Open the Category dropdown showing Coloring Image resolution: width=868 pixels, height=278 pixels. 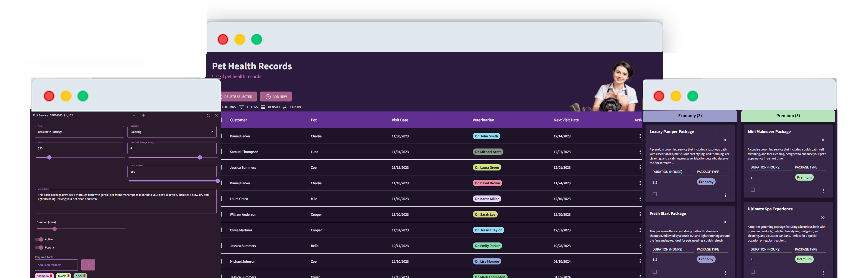(x=172, y=132)
